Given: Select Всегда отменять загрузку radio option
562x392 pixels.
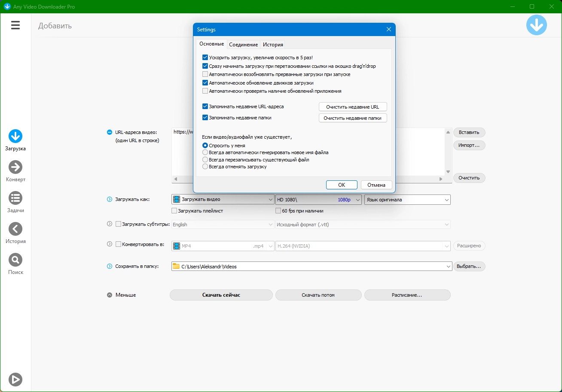Looking at the screenshot, I should tap(205, 167).
